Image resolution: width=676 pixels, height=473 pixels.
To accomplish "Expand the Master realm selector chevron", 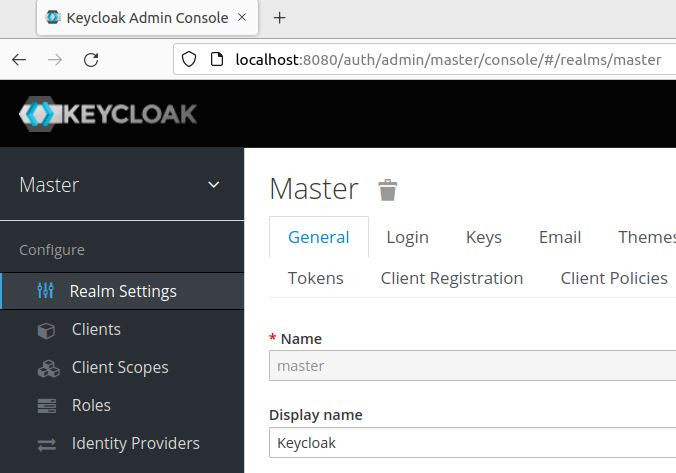I will (x=213, y=185).
